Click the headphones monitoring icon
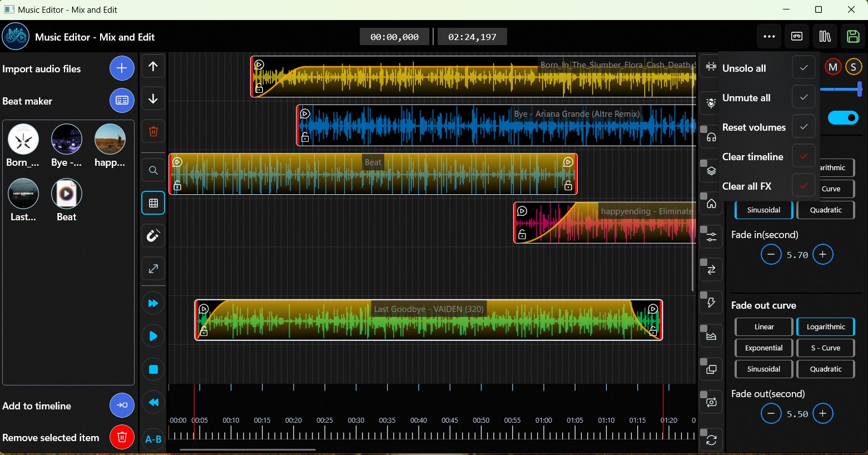This screenshot has height=455, width=868. pos(711,136)
